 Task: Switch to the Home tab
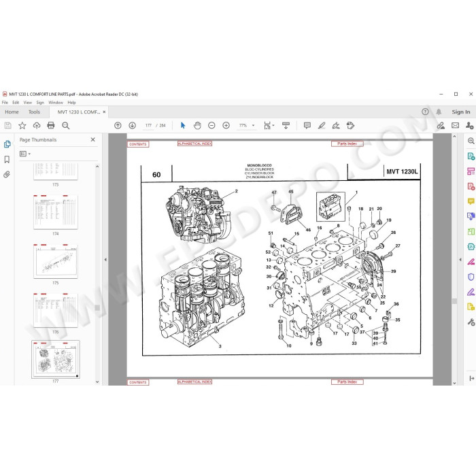click(x=12, y=112)
